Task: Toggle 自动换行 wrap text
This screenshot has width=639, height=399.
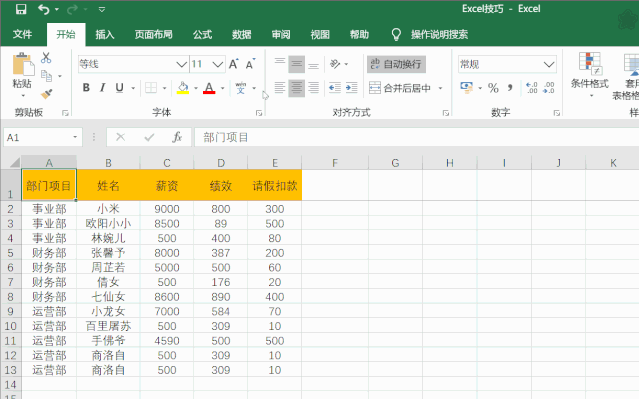Action: (x=396, y=64)
